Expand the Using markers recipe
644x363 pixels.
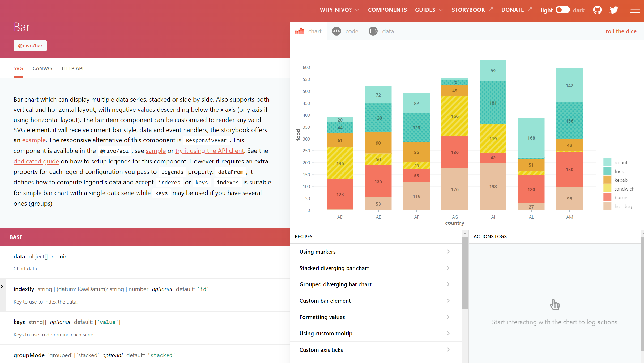click(376, 252)
